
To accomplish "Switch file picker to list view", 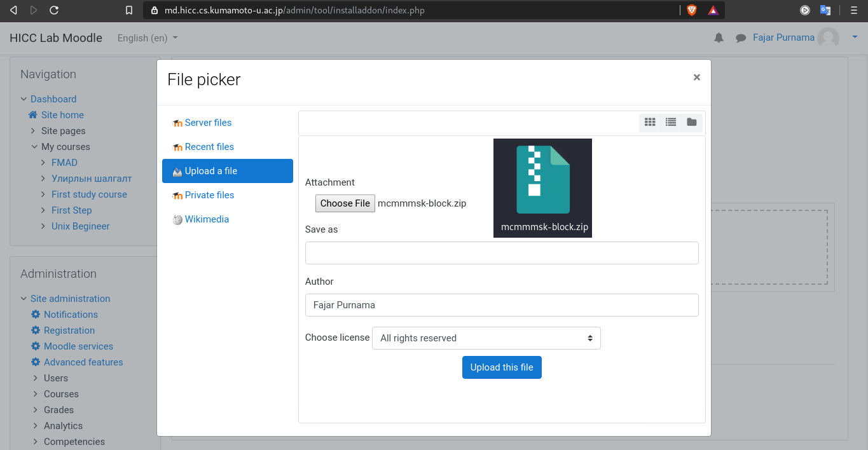I will pyautogui.click(x=671, y=122).
